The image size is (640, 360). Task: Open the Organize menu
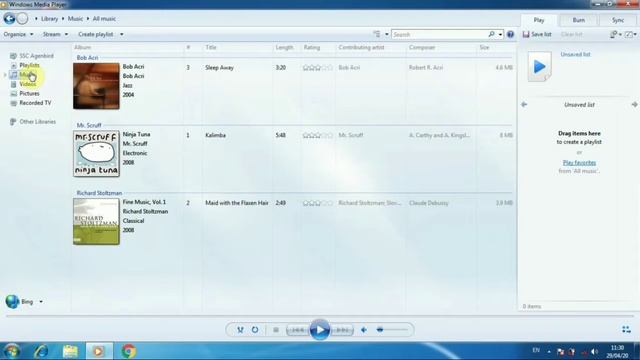[18, 34]
